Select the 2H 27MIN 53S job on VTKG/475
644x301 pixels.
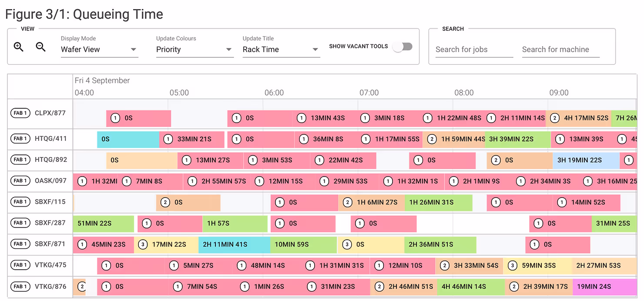pos(604,265)
